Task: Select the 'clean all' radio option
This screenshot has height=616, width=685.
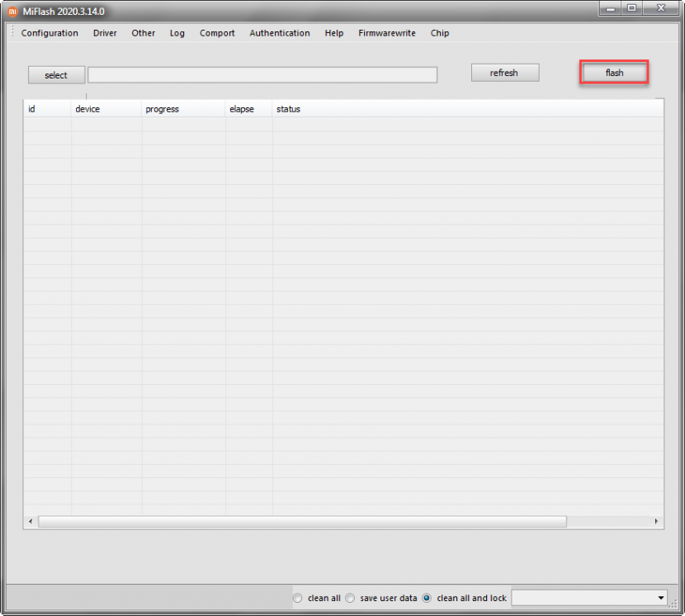Action: click(298, 598)
